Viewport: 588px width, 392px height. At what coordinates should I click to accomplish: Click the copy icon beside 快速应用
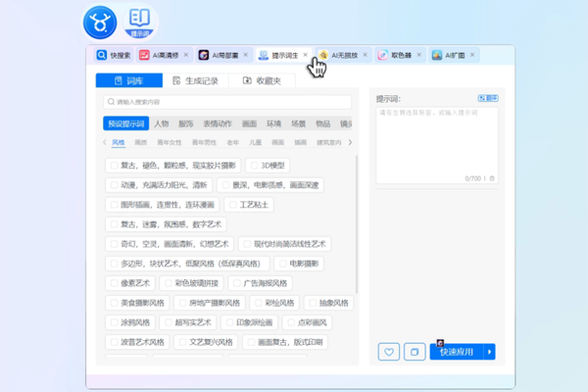coord(415,352)
